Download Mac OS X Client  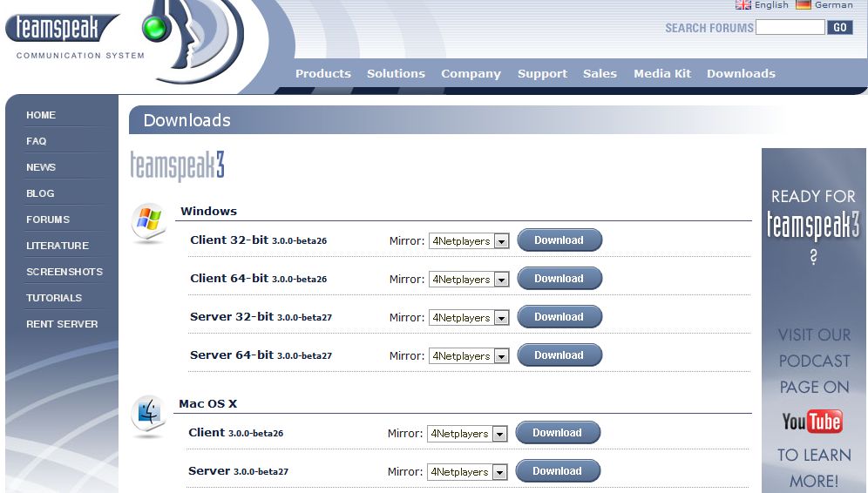[558, 433]
